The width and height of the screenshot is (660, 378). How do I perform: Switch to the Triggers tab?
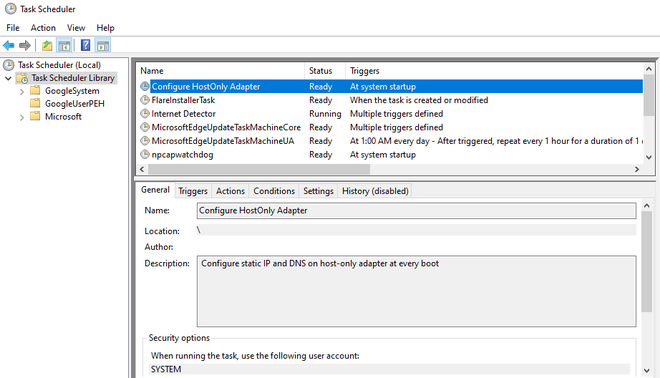click(193, 191)
